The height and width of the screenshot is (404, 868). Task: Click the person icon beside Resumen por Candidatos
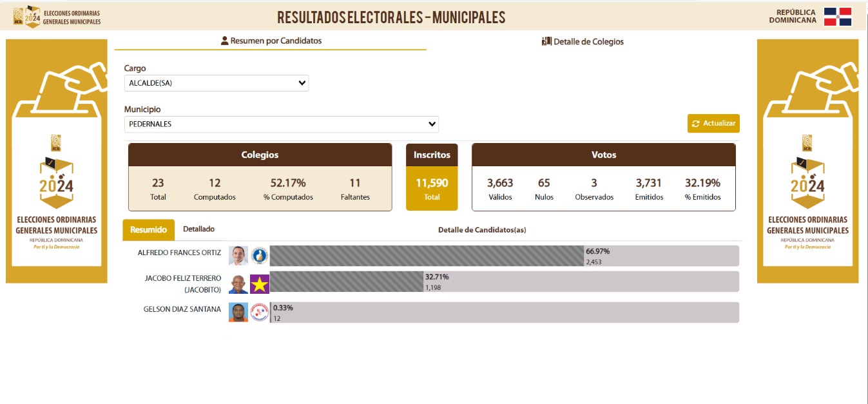[224, 41]
